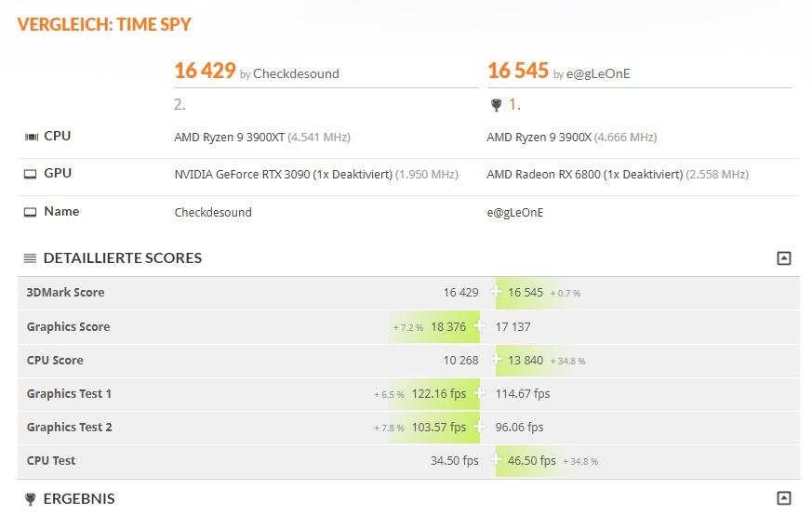This screenshot has height=514, width=812.
Task: Click the trophy icon beside rank 1
Action: point(496,105)
